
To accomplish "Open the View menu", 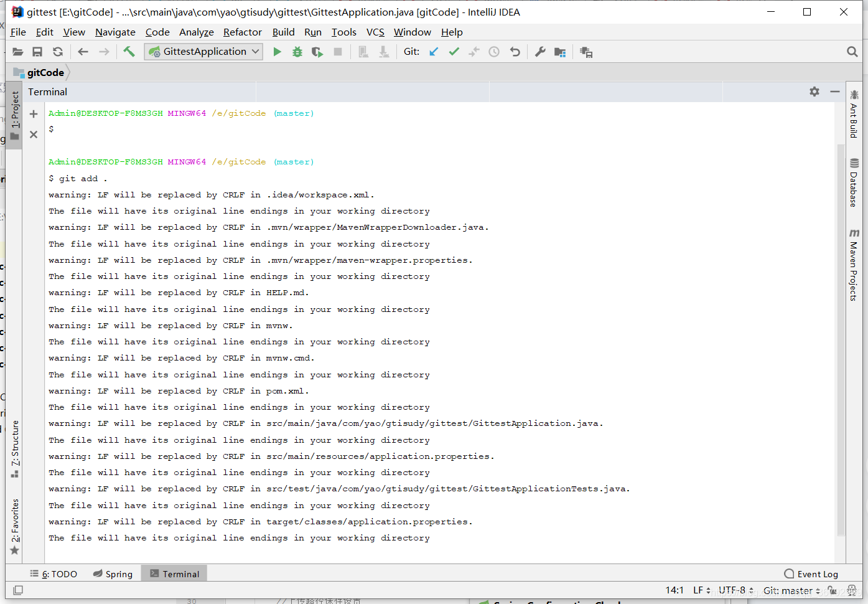I will [74, 32].
